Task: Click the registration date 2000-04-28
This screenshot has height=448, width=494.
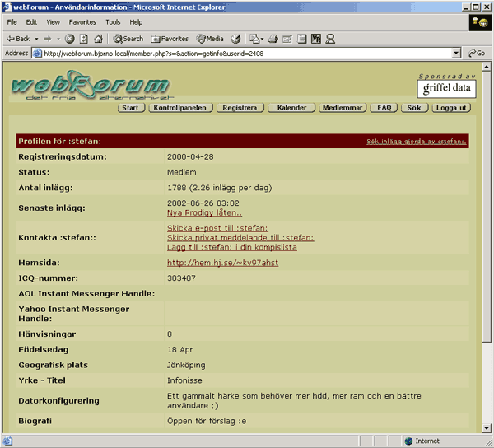Action: (190, 156)
